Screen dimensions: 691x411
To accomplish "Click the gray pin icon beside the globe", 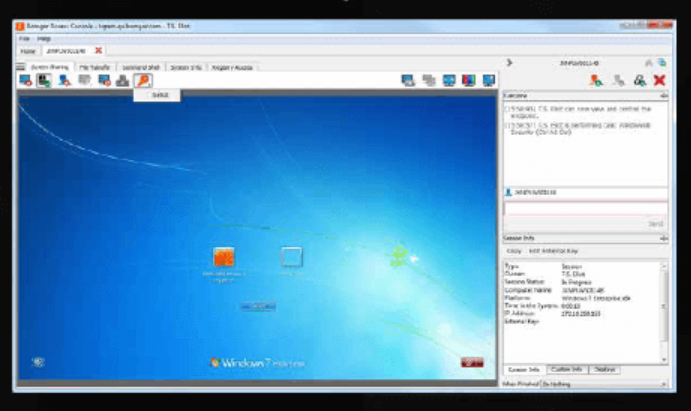I will click(649, 63).
